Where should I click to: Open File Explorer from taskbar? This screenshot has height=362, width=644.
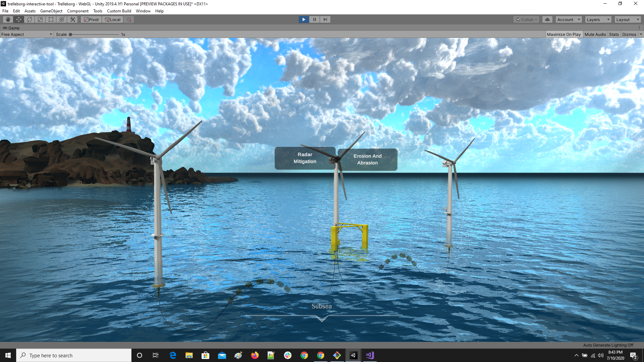(x=189, y=355)
